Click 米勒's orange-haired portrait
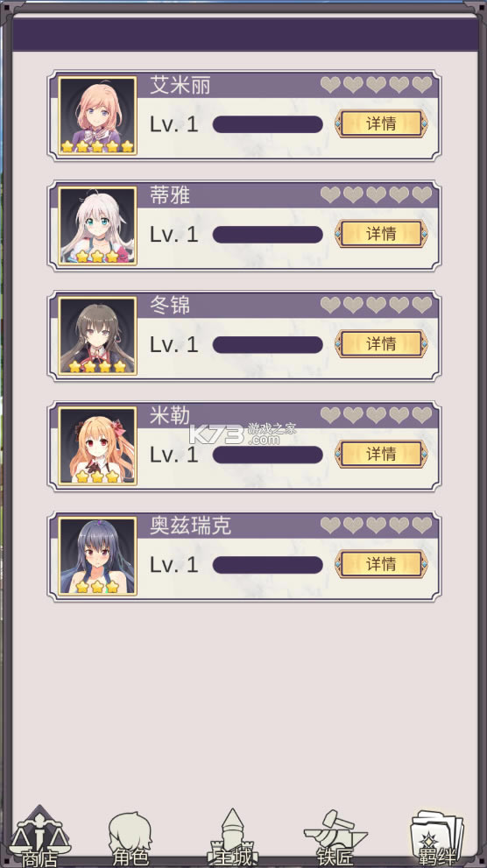The width and height of the screenshot is (487, 868). 97,446
